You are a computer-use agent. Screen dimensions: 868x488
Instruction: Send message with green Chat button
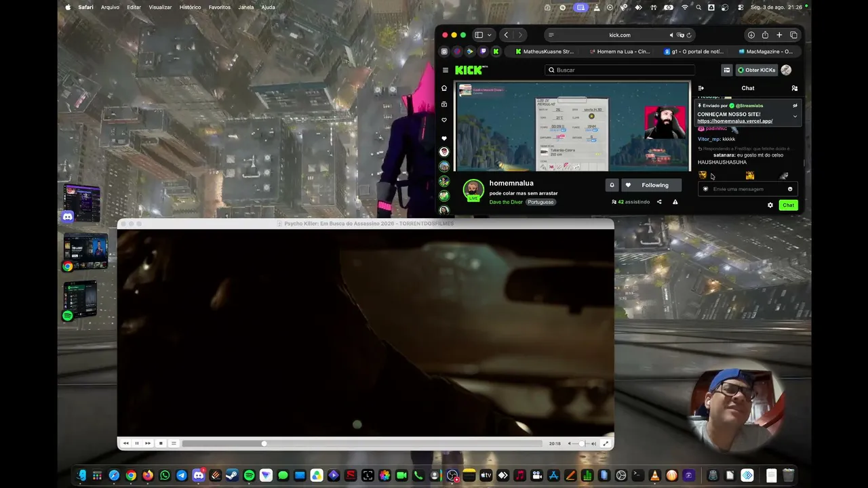pos(788,205)
